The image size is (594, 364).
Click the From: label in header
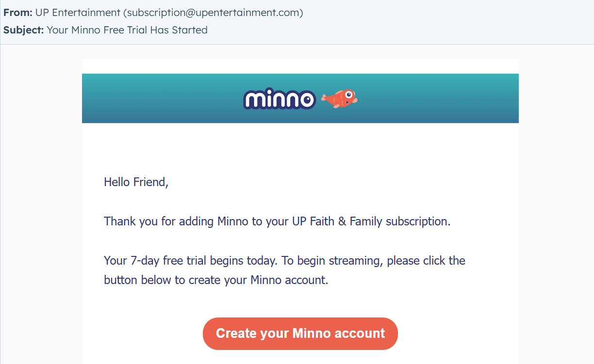click(17, 13)
